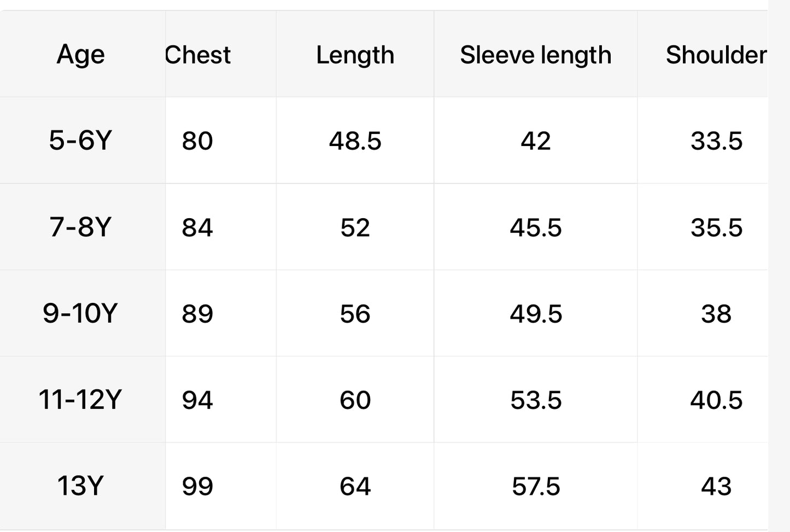Select the 7-8Y age row label
Image resolution: width=790 pixels, height=532 pixels.
tap(80, 227)
